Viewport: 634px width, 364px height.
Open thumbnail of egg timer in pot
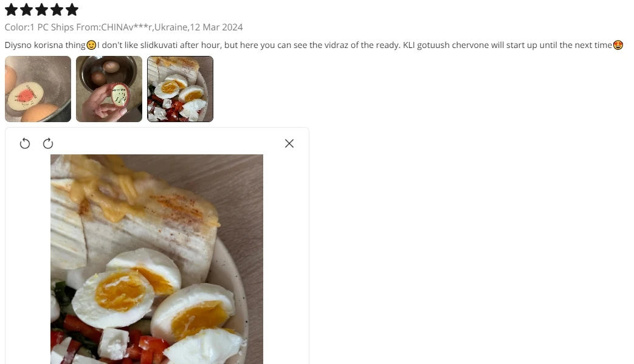(38, 89)
